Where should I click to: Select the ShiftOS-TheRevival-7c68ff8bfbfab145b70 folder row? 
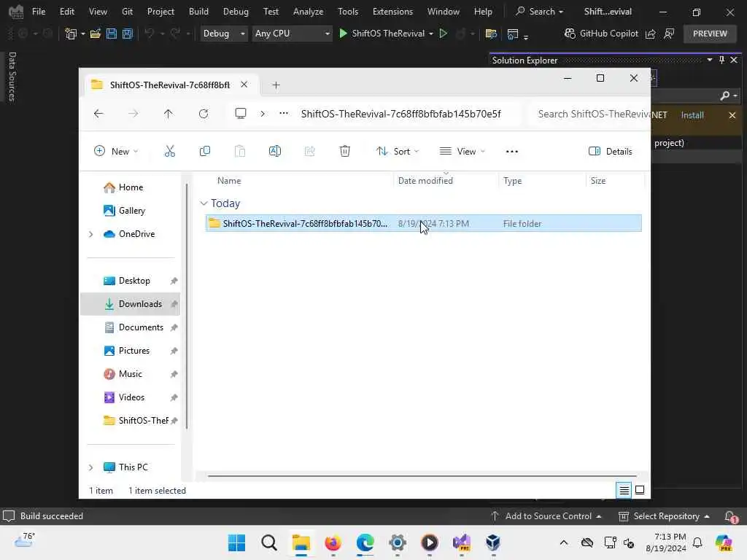424,223
